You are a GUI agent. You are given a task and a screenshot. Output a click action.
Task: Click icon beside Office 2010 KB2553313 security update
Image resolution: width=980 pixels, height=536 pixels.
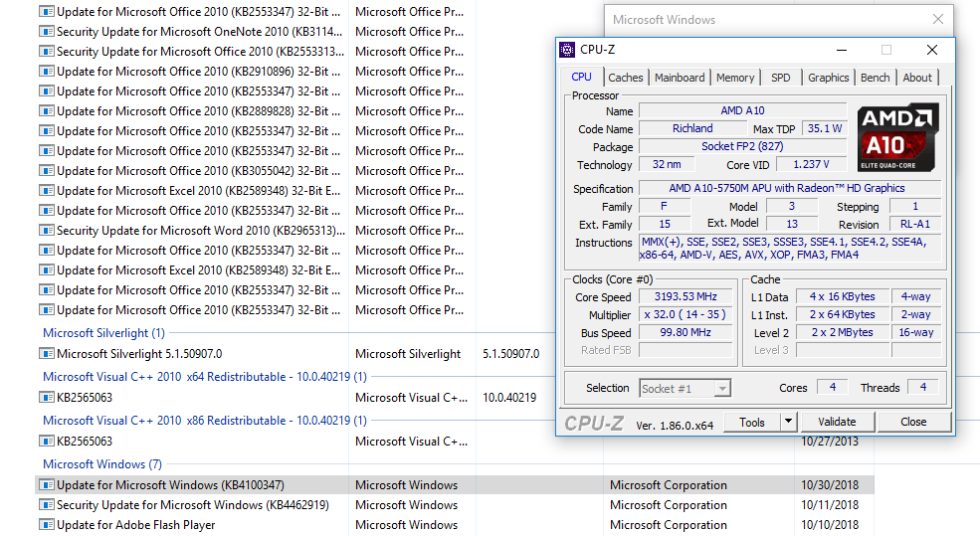coord(46,52)
